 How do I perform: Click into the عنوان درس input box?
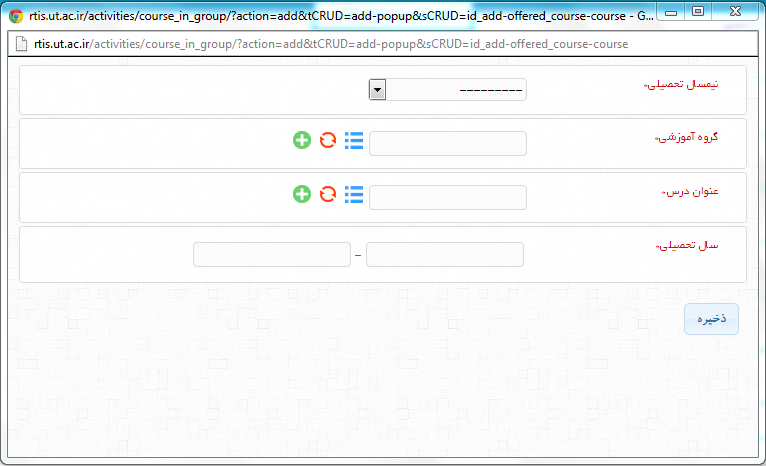448,198
